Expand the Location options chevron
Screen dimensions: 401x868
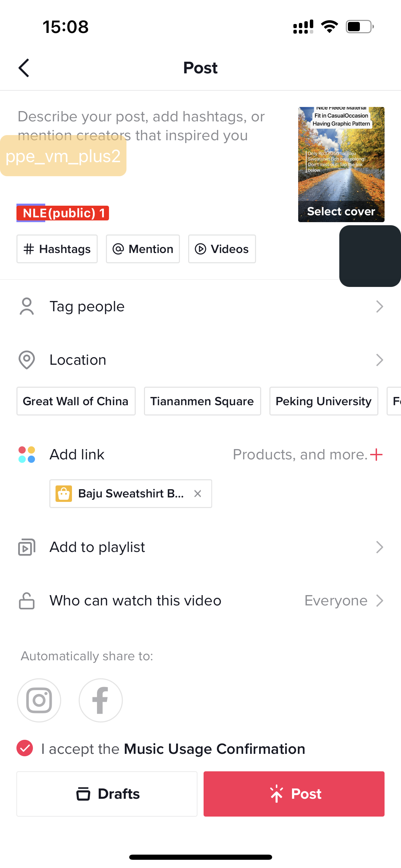(x=379, y=360)
